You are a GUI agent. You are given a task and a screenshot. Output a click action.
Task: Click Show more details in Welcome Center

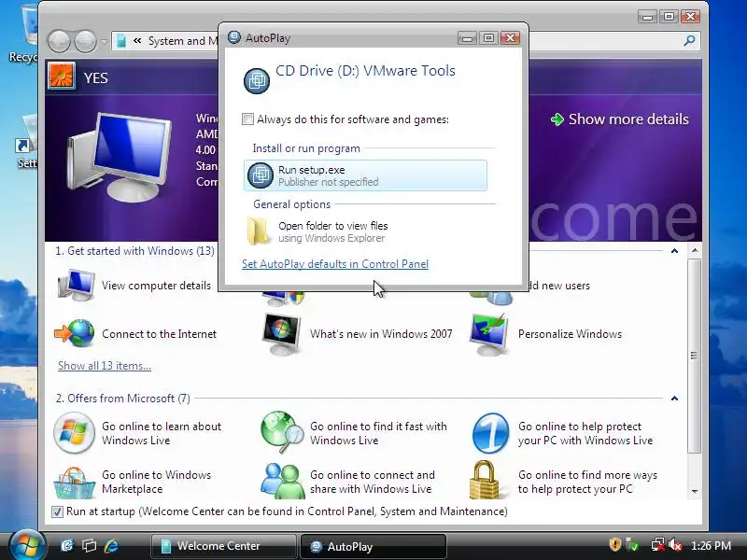(x=628, y=119)
